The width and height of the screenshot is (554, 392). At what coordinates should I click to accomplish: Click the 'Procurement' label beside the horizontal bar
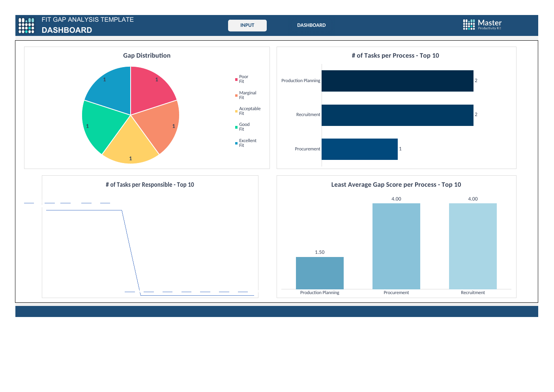click(307, 149)
